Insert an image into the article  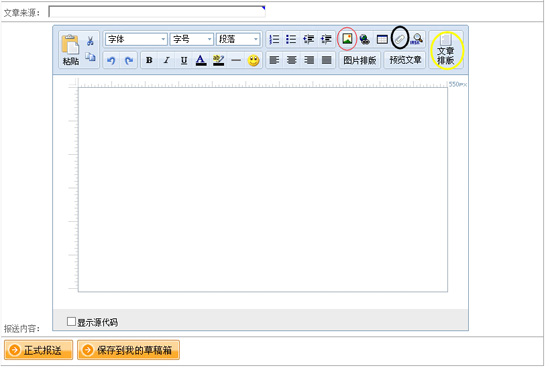tap(347, 39)
